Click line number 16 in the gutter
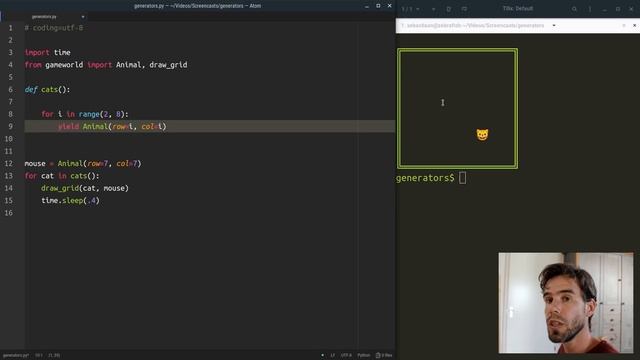Viewport: 640px width, 360px height. pos(9,213)
